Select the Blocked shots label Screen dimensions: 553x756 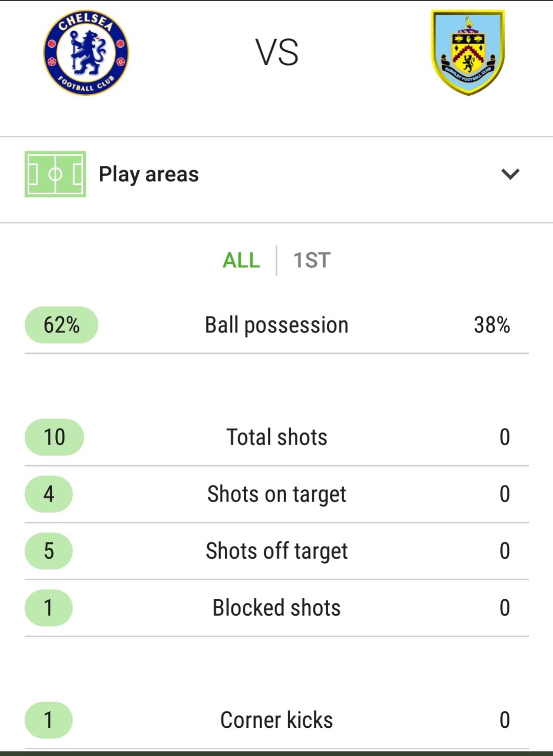click(x=276, y=607)
